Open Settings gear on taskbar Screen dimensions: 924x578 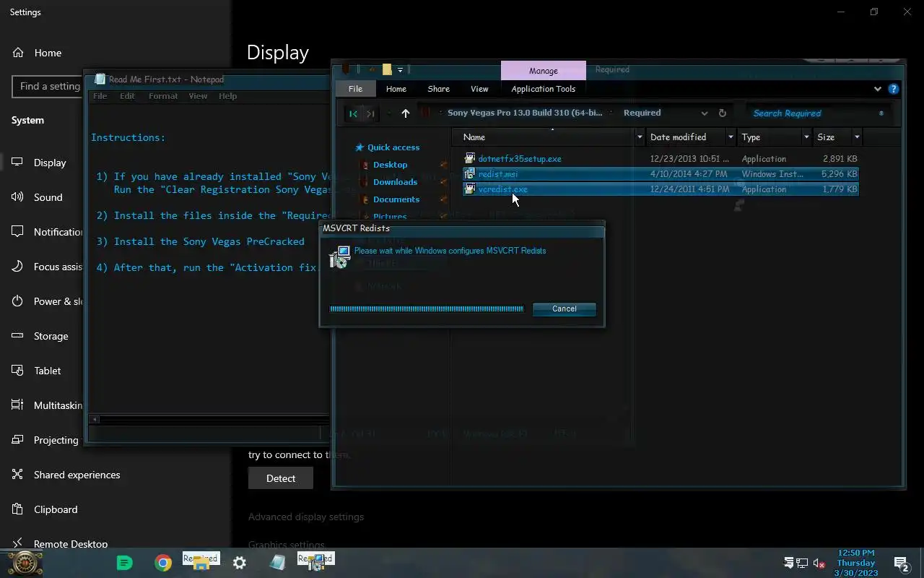click(240, 563)
